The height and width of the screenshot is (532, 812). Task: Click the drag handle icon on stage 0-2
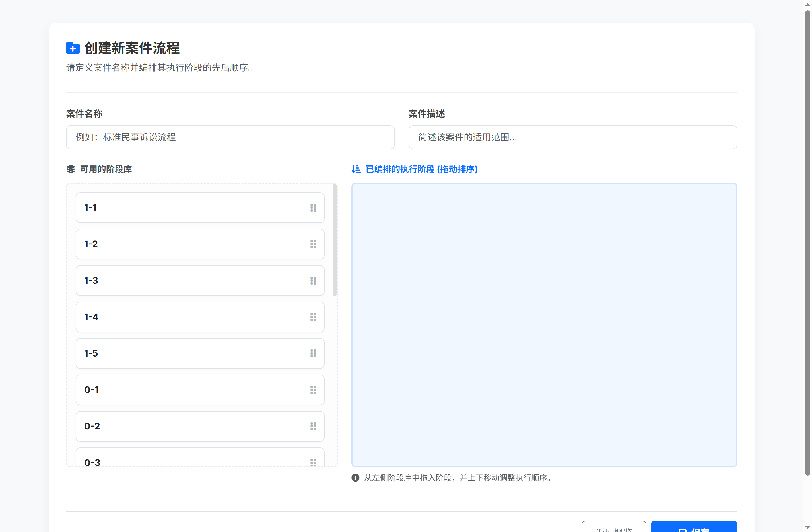tap(314, 427)
